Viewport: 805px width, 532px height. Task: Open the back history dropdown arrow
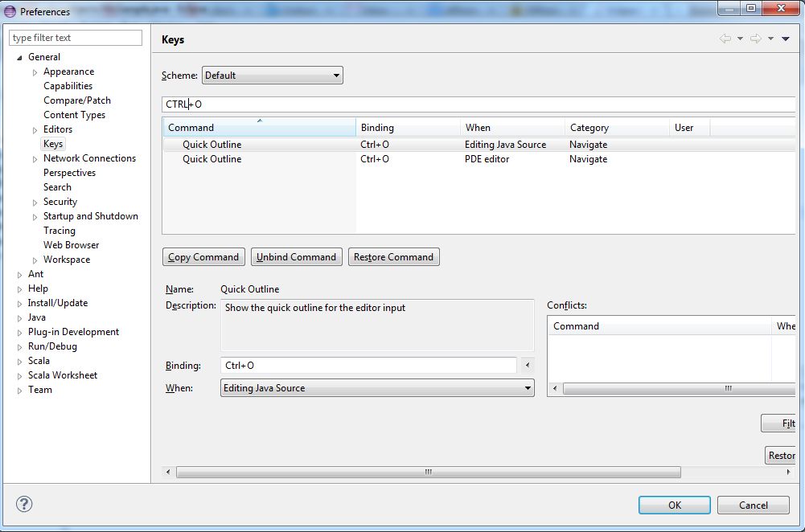(x=740, y=39)
